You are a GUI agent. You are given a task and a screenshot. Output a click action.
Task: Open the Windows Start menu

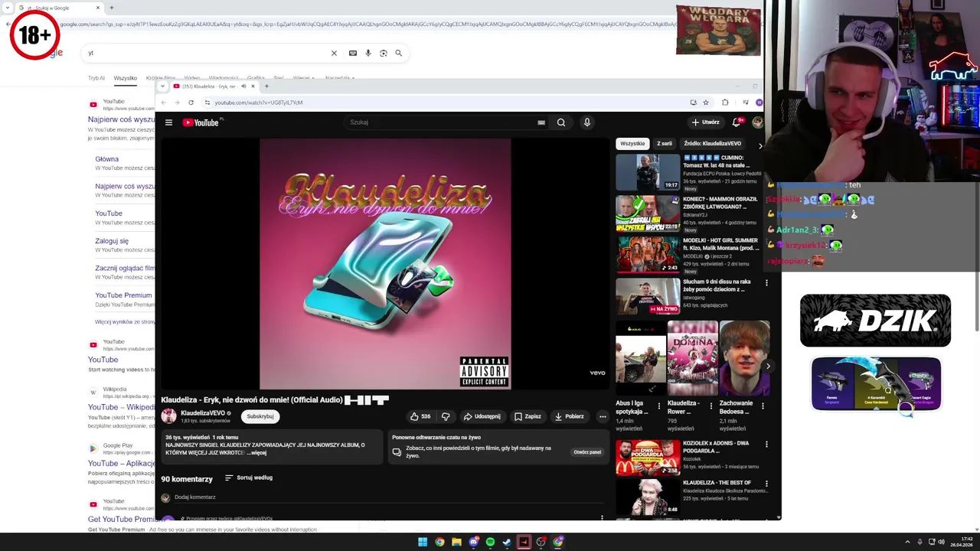[423, 542]
